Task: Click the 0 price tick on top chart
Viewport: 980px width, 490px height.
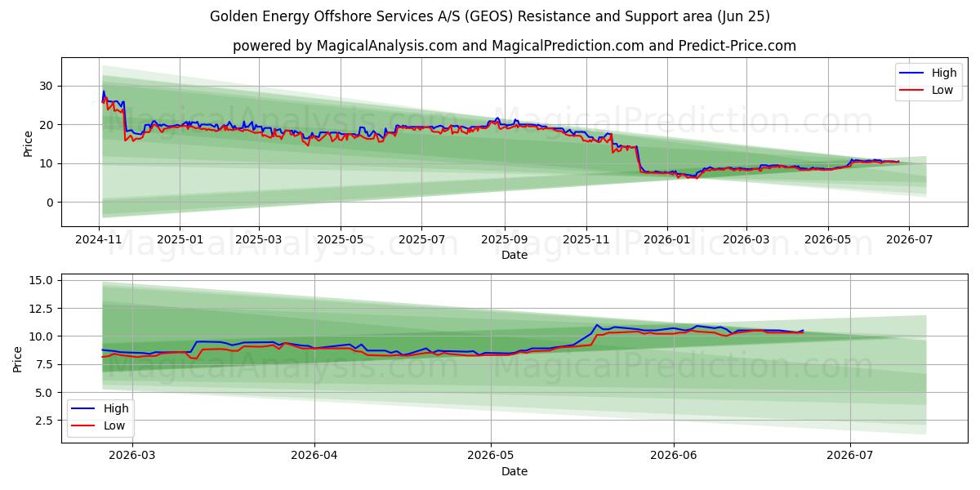Action: [x=49, y=203]
